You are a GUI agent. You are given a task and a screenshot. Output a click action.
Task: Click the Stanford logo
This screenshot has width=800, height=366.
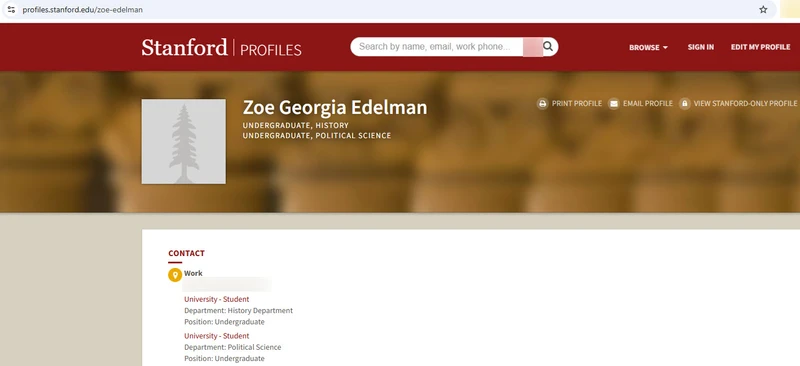[184, 47]
